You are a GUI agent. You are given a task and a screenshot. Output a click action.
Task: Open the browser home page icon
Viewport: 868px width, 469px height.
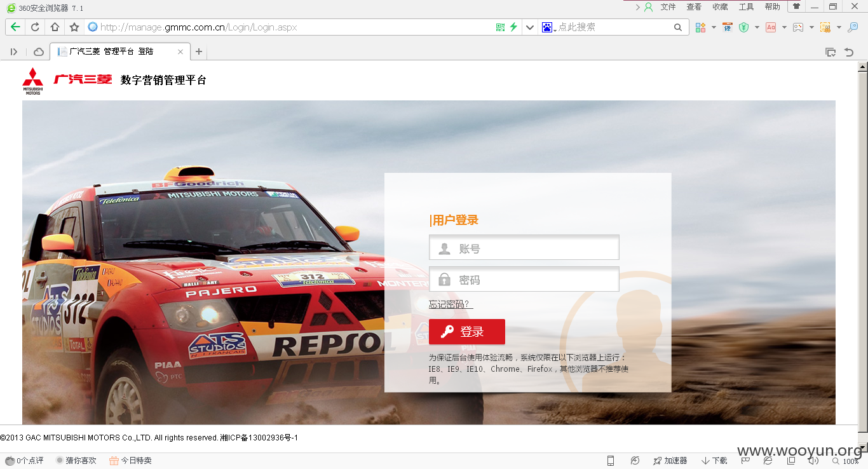[55, 27]
